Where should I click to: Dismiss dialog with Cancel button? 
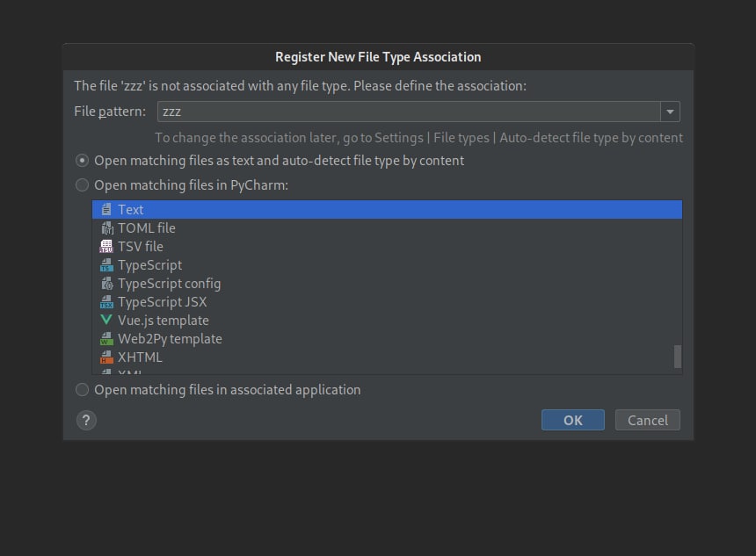coord(648,420)
